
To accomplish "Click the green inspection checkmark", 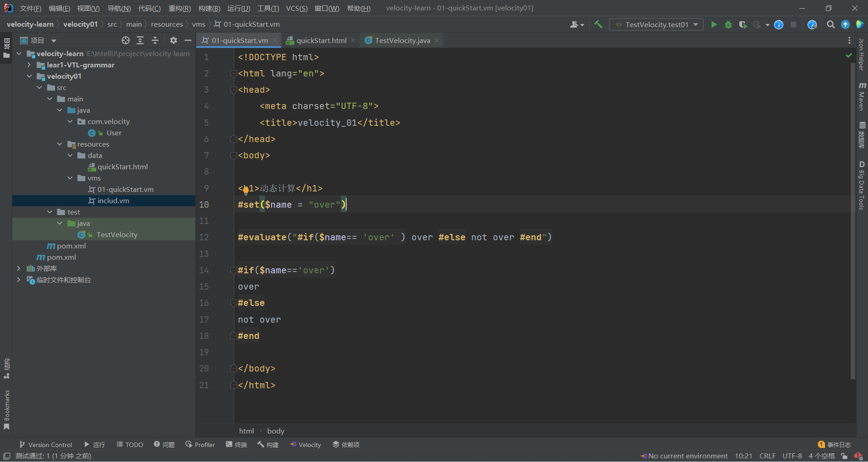I will coord(849,55).
